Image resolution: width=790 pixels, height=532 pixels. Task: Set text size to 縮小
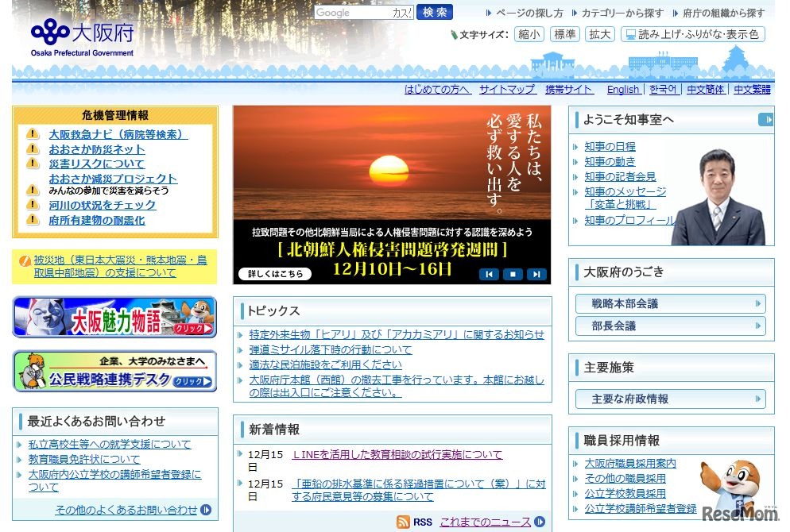coord(529,34)
